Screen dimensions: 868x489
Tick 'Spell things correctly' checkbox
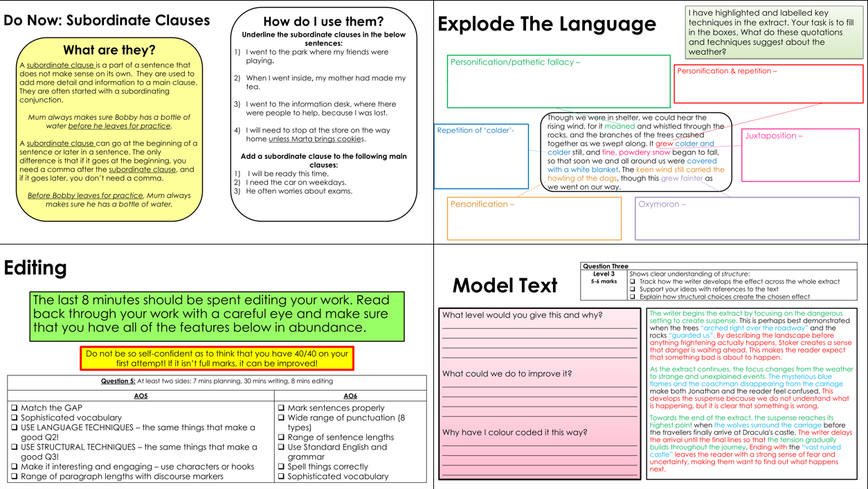pyautogui.click(x=281, y=466)
